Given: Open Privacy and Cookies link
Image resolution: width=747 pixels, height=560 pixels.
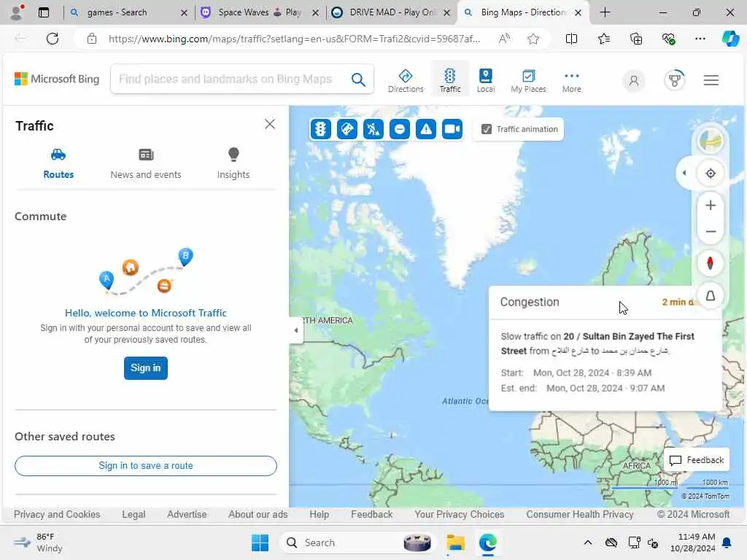Looking at the screenshot, I should (x=57, y=514).
